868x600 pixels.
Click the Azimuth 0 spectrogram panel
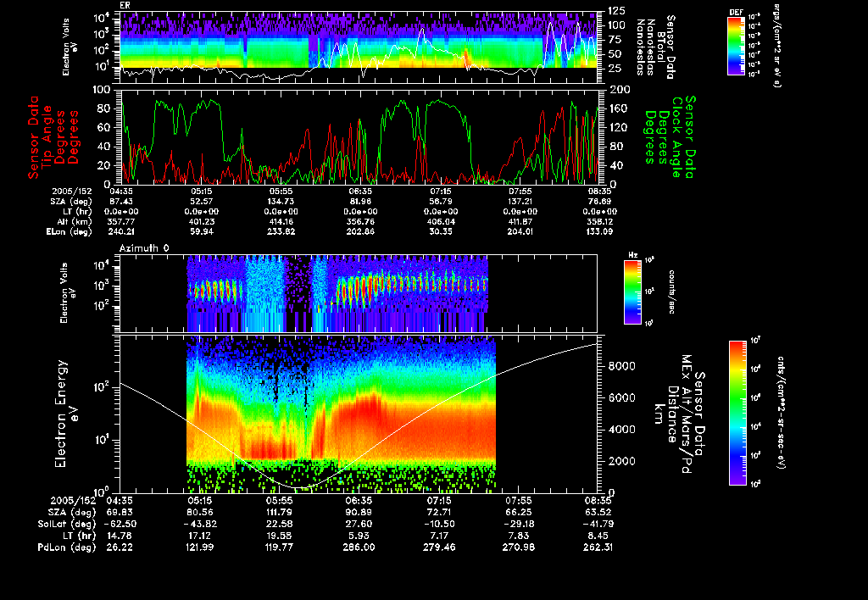click(359, 293)
